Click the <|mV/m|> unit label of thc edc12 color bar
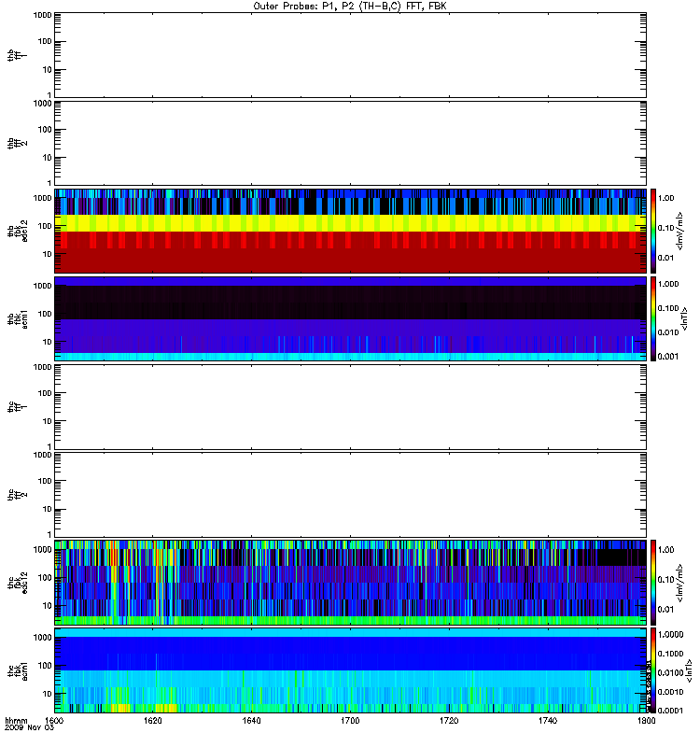This screenshot has width=700, height=747. tap(680, 583)
